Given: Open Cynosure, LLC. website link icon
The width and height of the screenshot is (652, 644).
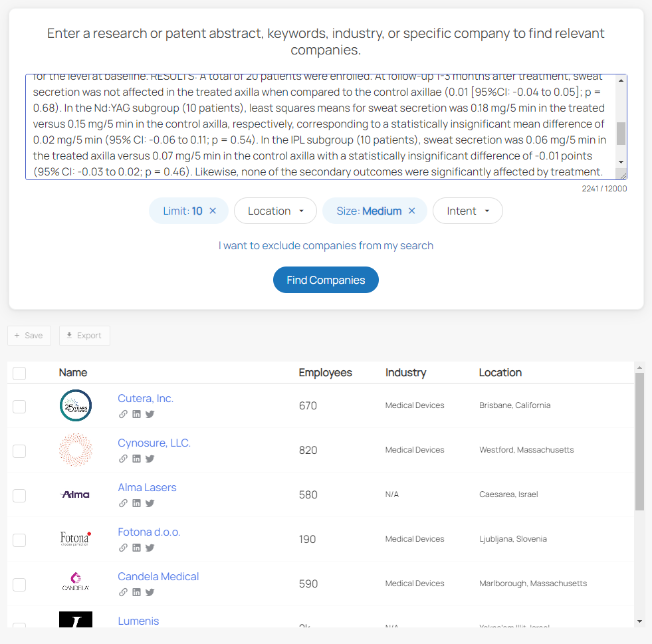Looking at the screenshot, I should tap(123, 459).
